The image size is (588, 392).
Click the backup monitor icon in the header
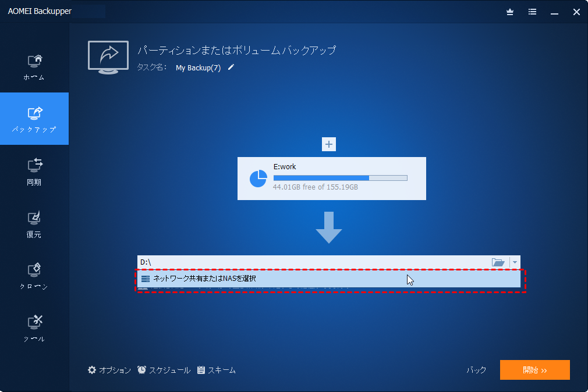click(x=108, y=58)
